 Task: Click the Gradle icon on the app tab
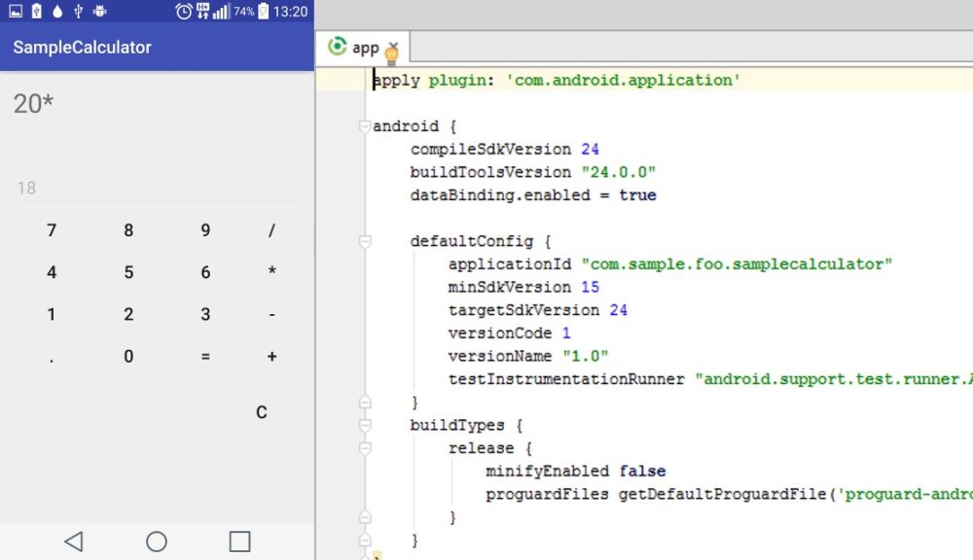338,46
